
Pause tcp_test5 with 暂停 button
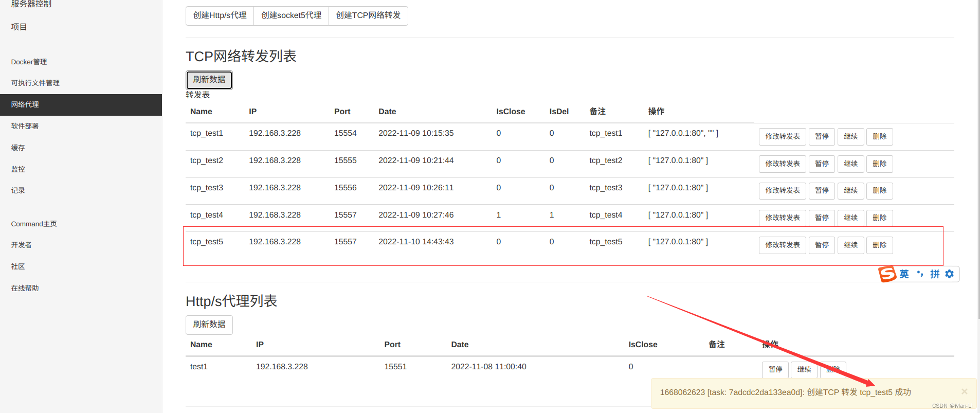tap(822, 245)
